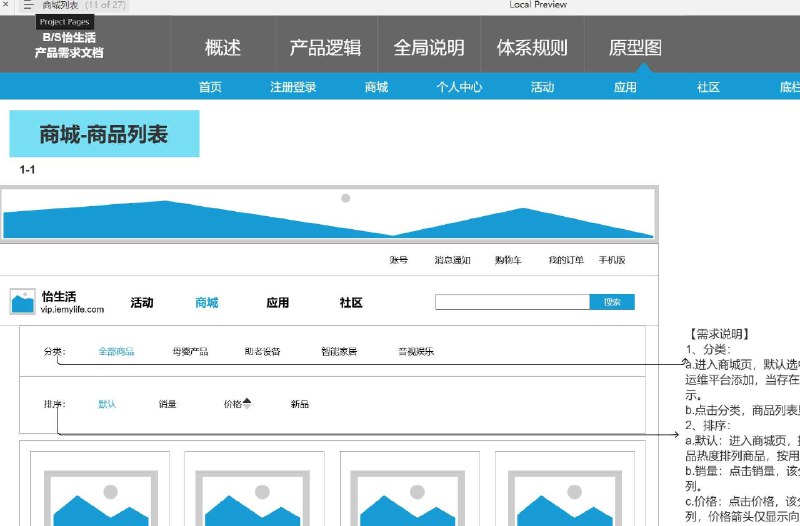Sort products by 新品
This screenshot has height=526, width=800.
299,404
